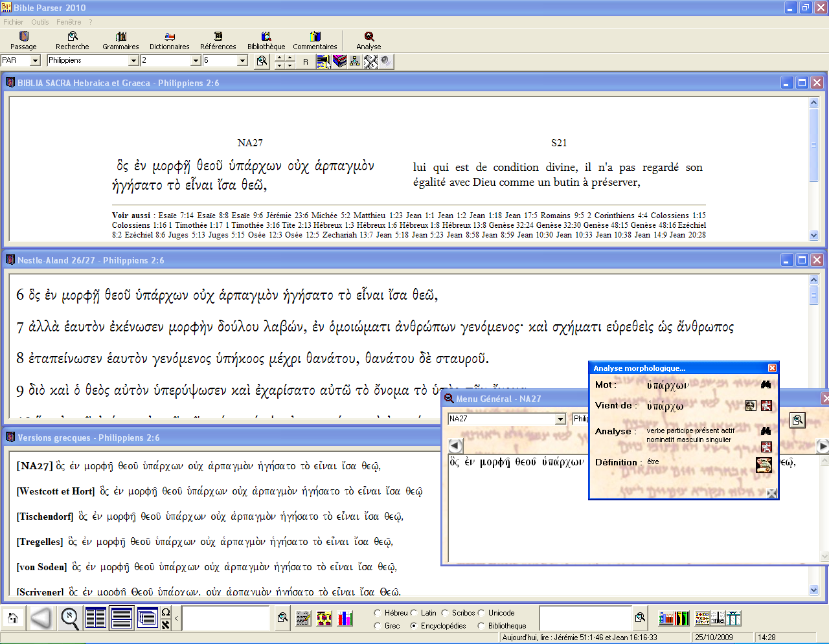The height and width of the screenshot is (644, 829).
Task: Click the scroll icon on the Définition row
Action: (764, 465)
